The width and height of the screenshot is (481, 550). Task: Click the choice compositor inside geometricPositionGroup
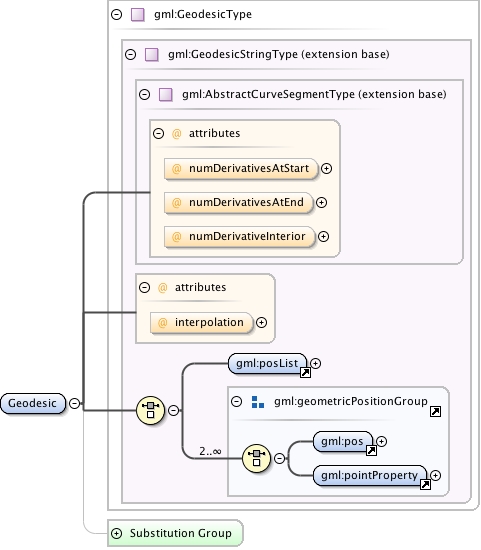(256, 458)
